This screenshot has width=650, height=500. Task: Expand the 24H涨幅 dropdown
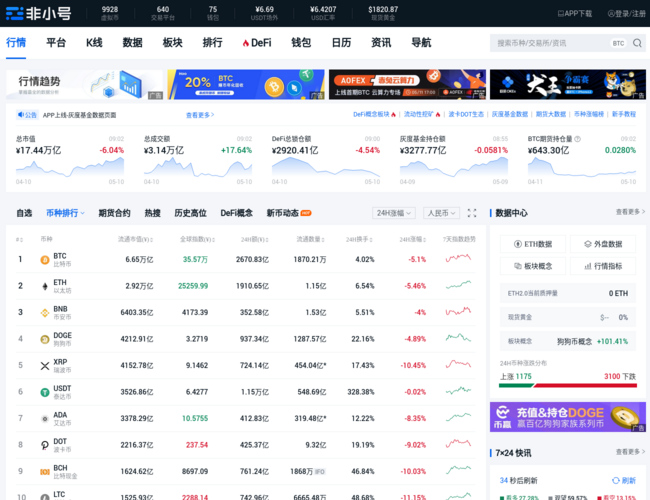point(395,213)
